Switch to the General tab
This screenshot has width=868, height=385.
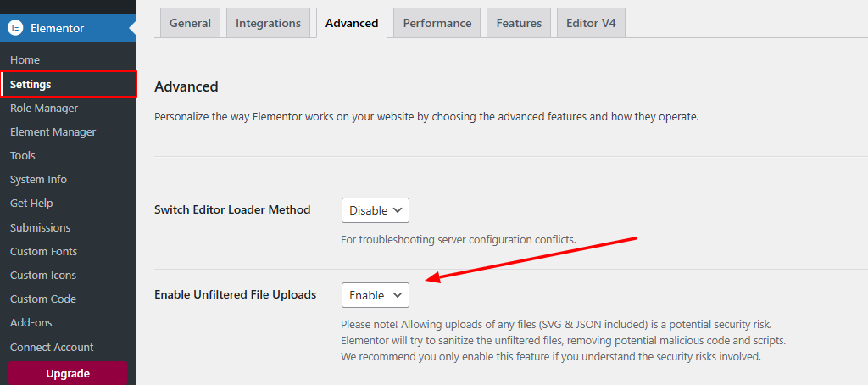click(190, 23)
